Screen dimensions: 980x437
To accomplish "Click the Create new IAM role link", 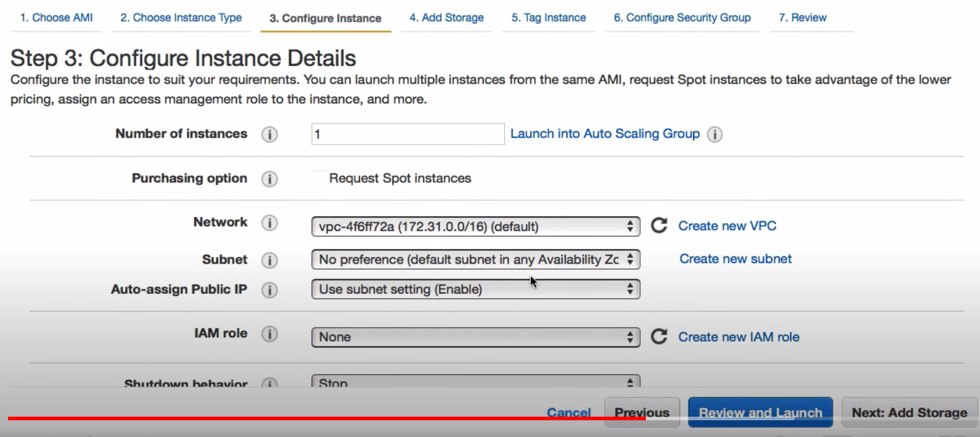I will point(739,337).
